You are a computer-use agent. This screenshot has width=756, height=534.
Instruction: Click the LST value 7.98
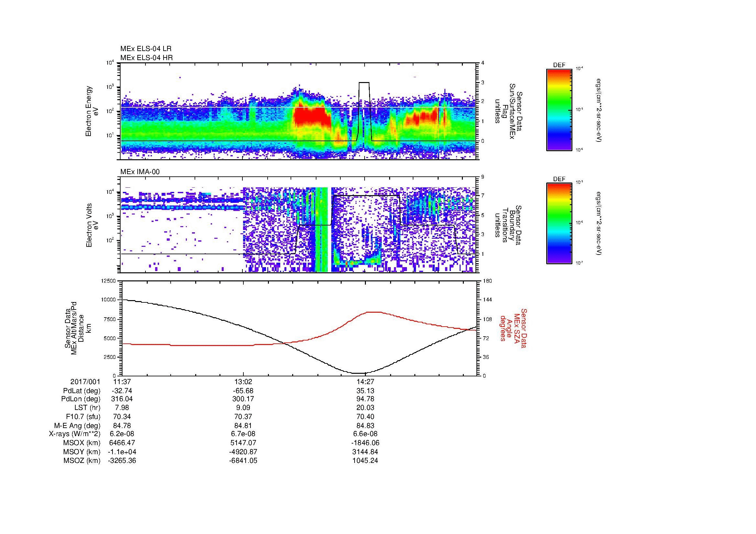(x=122, y=408)
